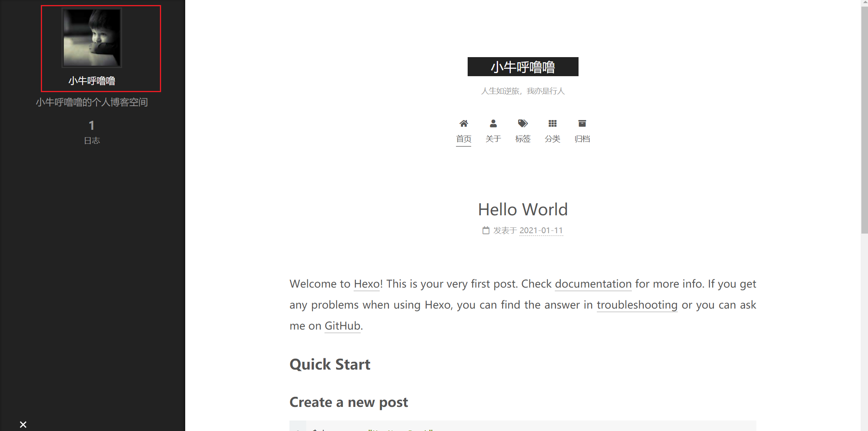Open the Hello World post title
Viewport: 868px width, 431px height.
tap(523, 209)
